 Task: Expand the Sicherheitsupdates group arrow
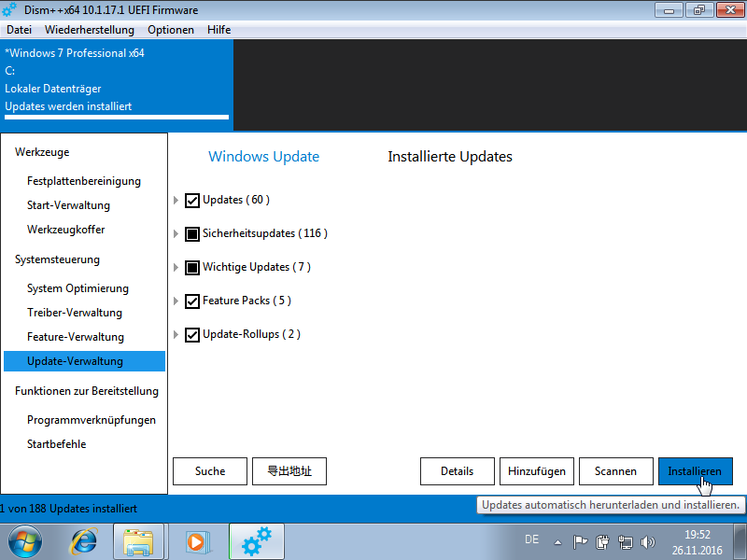point(176,234)
